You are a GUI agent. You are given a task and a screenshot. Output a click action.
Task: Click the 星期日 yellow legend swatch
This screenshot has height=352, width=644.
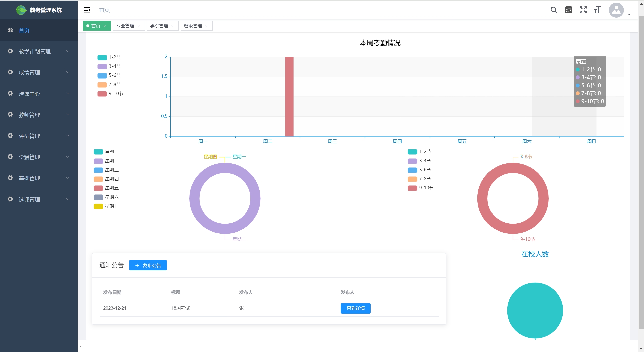pyautogui.click(x=98, y=206)
